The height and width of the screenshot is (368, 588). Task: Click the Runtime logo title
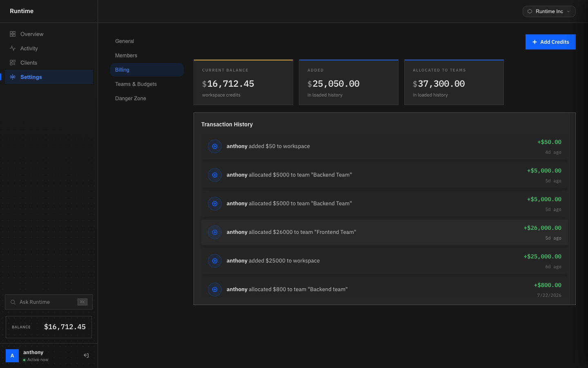[22, 11]
